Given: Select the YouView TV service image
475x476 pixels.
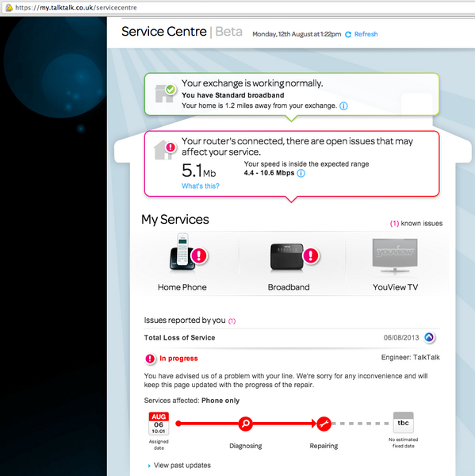Looking at the screenshot, I should pos(395,256).
